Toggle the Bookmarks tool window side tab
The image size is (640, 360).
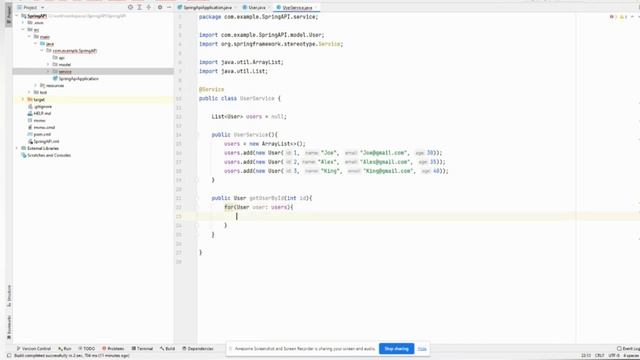9,328
